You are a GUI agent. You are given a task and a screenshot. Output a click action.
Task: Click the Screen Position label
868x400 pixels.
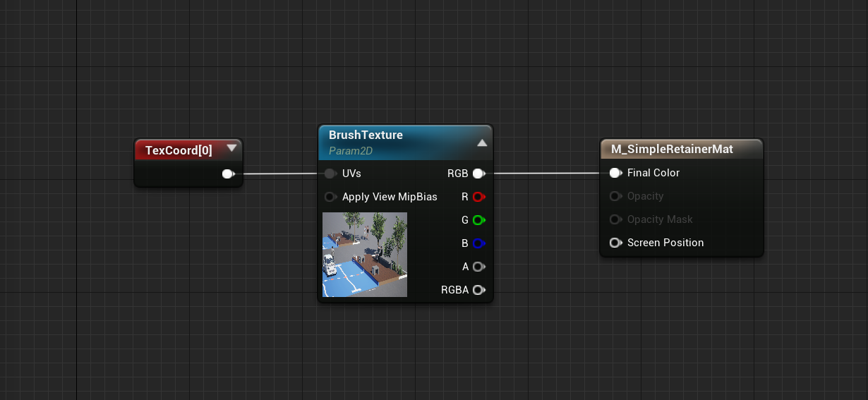point(665,243)
